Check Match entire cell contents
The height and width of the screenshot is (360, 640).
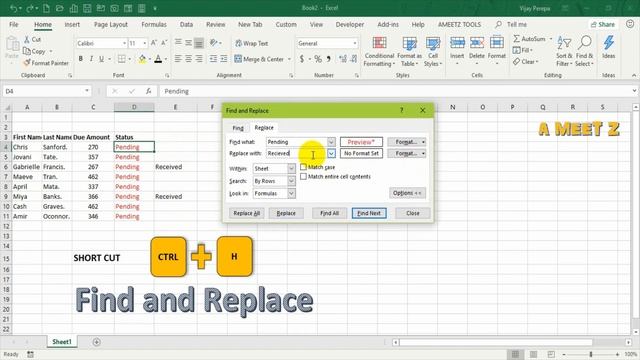point(303,177)
